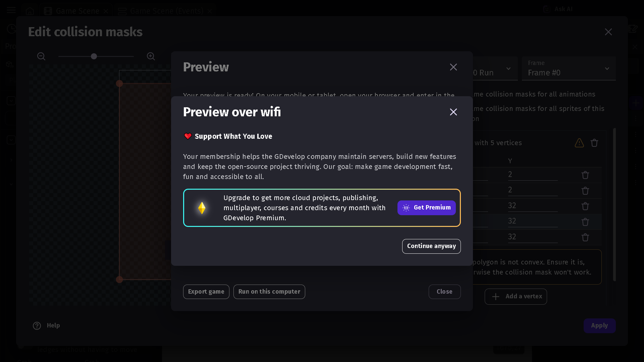Delete the first vertex row
Screen dimensions: 644x362
585,175
